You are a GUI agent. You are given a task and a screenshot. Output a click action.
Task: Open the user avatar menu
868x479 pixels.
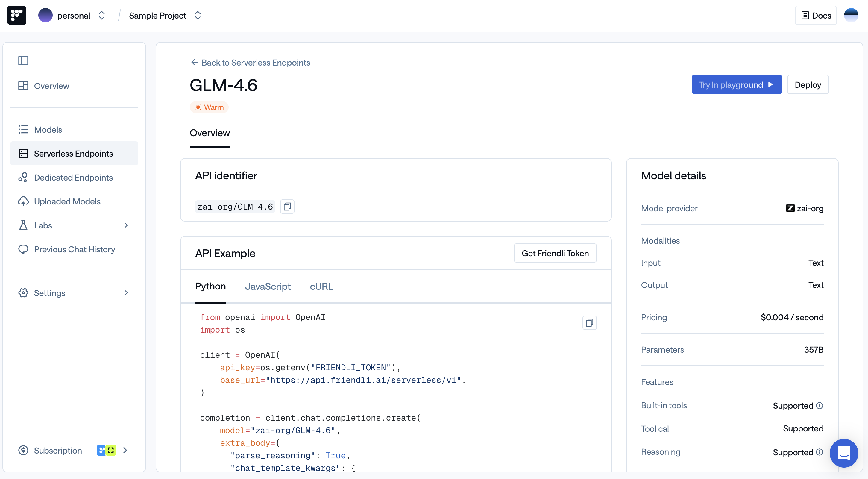(851, 15)
